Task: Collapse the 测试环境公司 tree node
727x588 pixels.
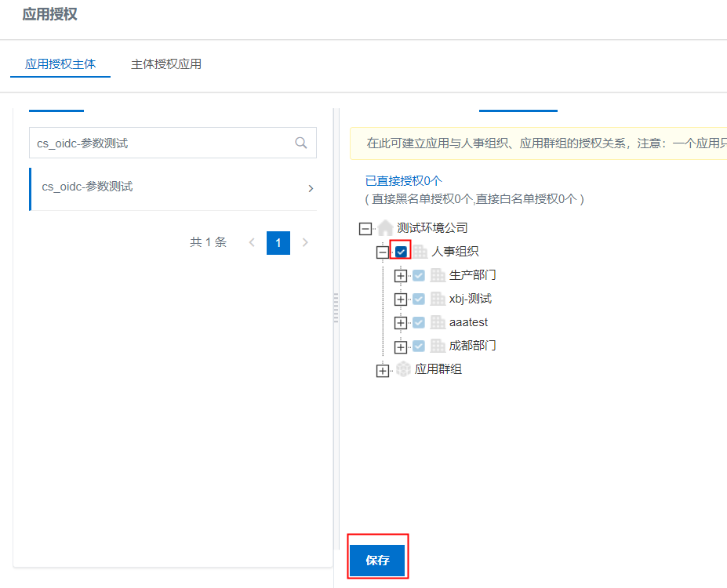Action: pos(365,228)
